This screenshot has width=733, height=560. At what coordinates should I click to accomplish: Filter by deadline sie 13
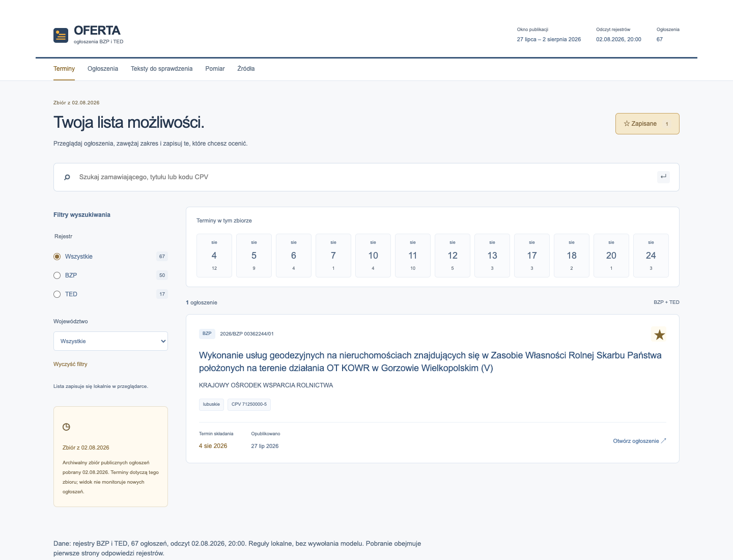click(x=492, y=256)
